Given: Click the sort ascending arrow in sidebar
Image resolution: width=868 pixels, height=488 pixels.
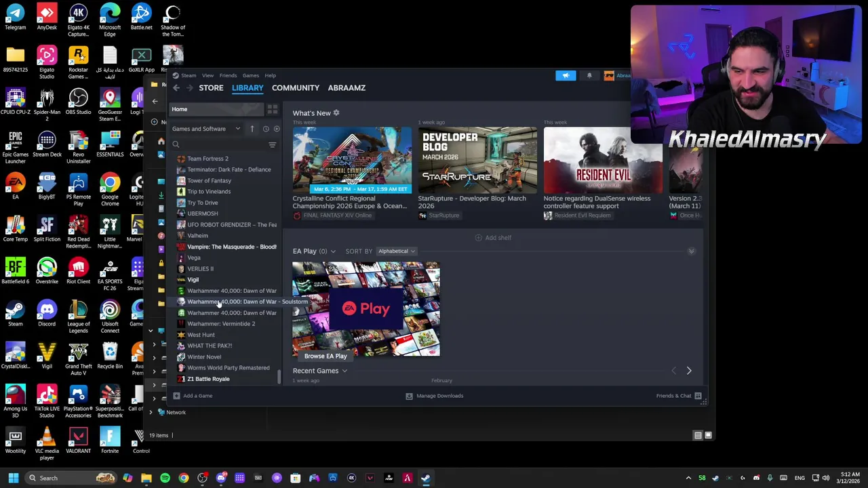Looking at the screenshot, I should [x=252, y=129].
